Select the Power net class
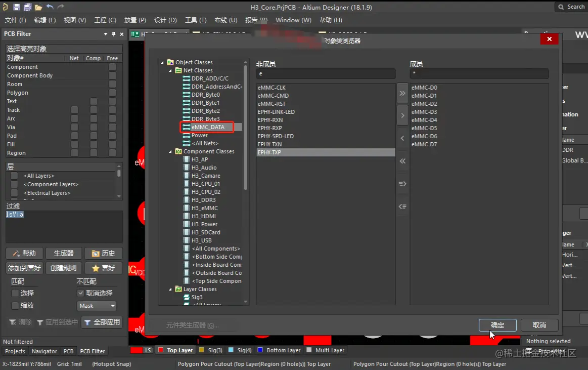The height and width of the screenshot is (370, 588). (x=200, y=135)
